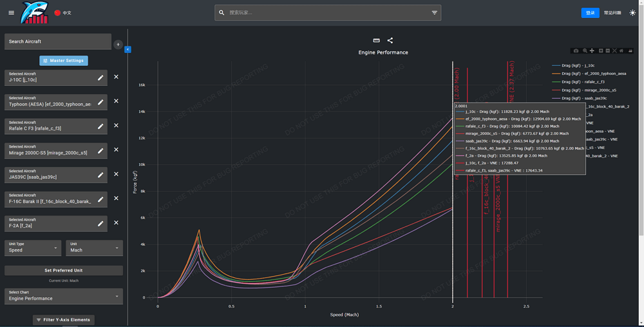Edit the F-2A aircraft selection
This screenshot has width=644, height=327.
pos(100,223)
